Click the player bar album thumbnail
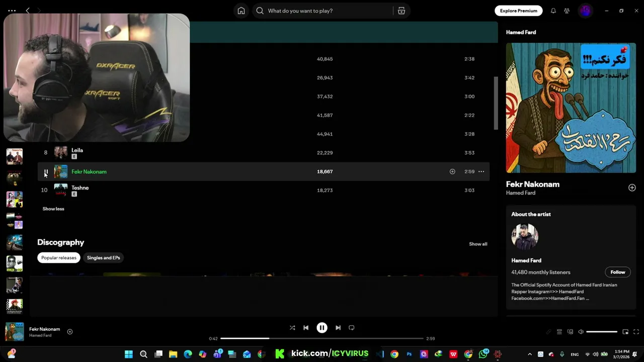Image resolution: width=644 pixels, height=362 pixels. pos(15,332)
